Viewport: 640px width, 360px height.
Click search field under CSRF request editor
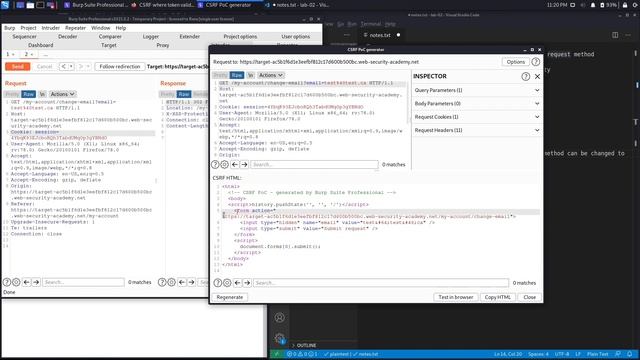coord(314,164)
